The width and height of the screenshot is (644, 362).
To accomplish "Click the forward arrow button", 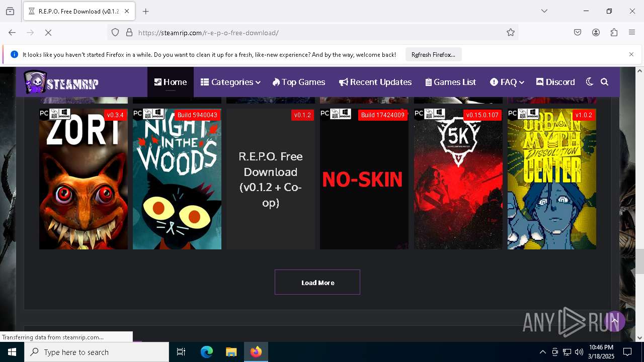I will [x=30, y=32].
